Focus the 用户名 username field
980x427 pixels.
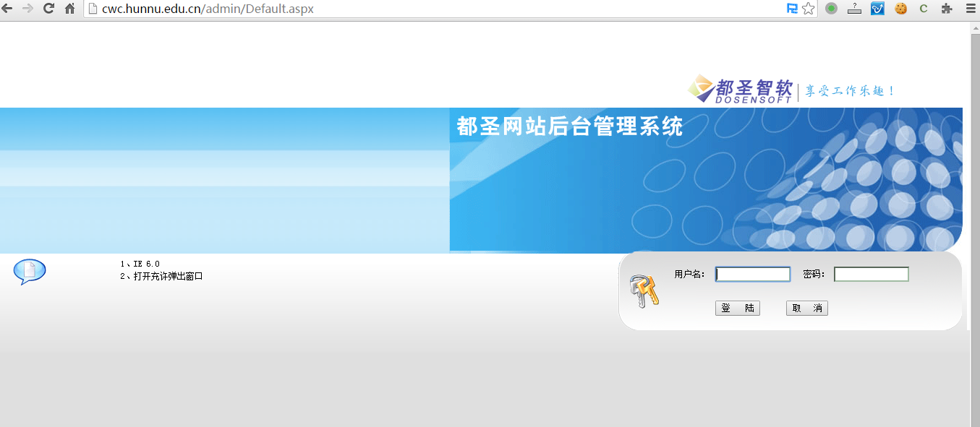point(753,275)
